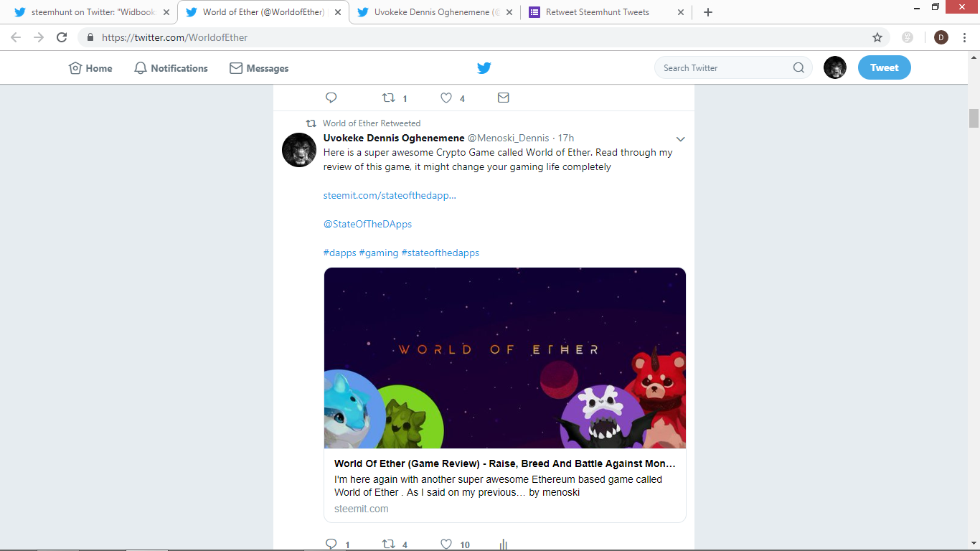The image size is (980, 551).
Task: Compose a new tweet with Tweet button
Action: pos(885,68)
